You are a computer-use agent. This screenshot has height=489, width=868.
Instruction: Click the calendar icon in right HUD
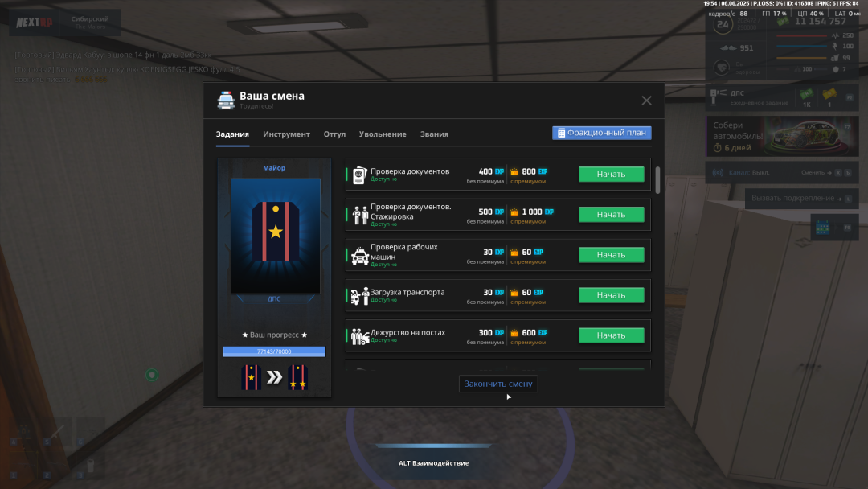point(823,228)
